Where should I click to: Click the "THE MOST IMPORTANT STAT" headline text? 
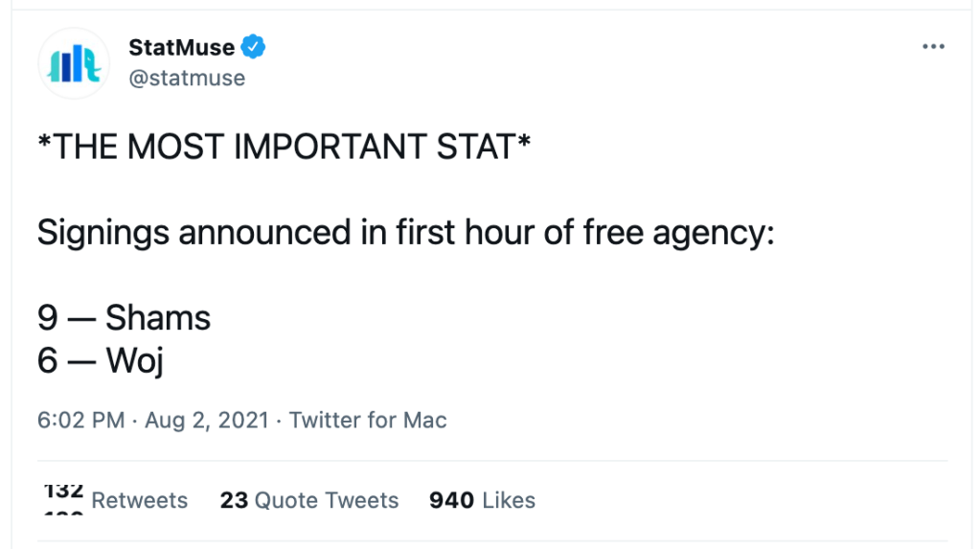click(x=284, y=148)
